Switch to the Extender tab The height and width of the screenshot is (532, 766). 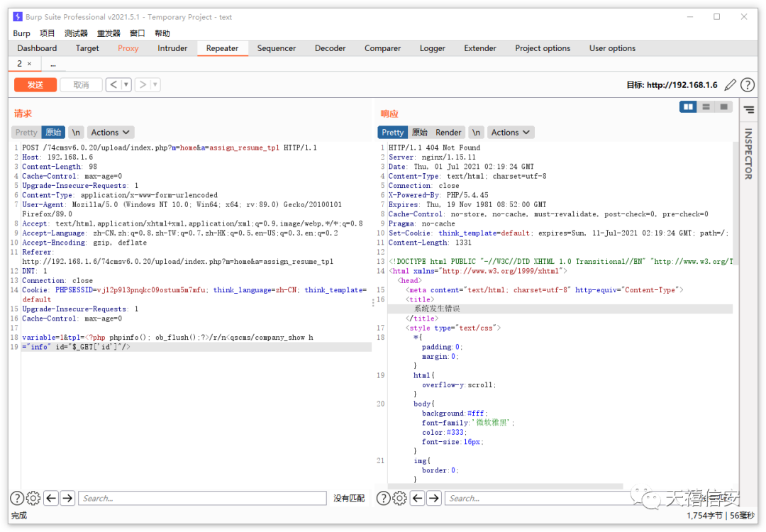(480, 48)
